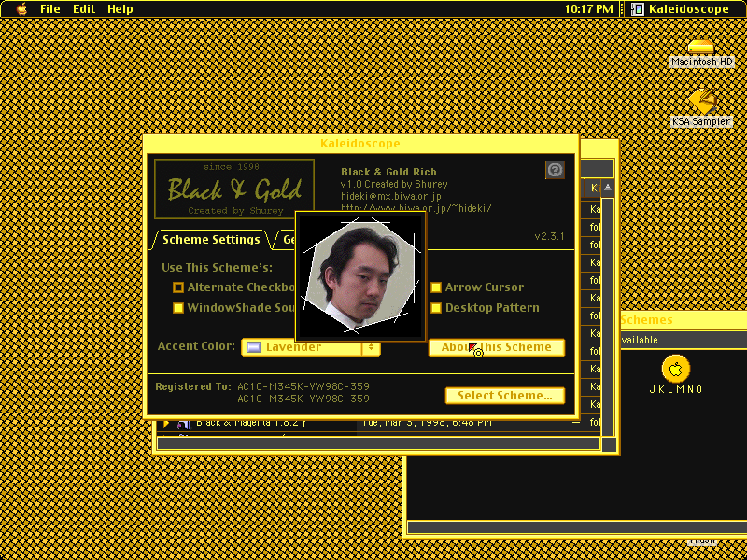Toggle the WindowShade Sound checkbox
Image resolution: width=747 pixels, height=560 pixels.
pyautogui.click(x=178, y=308)
